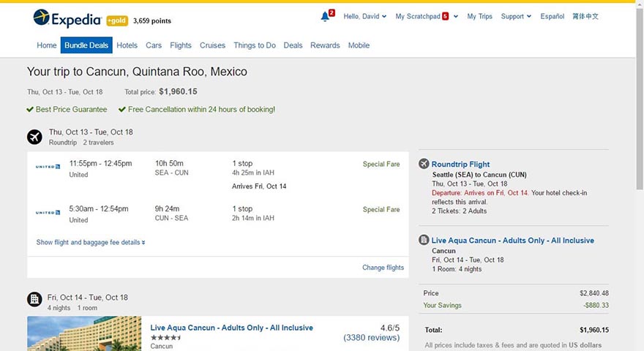Screen dimensions: 644x351
Task: Click the hotel star rating icons
Action: coord(165,337)
